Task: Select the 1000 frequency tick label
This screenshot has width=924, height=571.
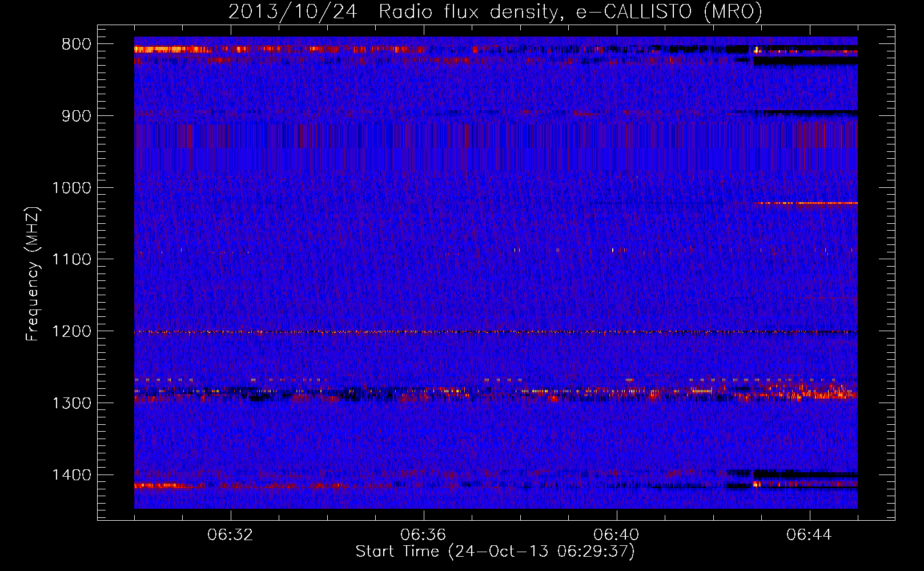Action: click(x=71, y=188)
